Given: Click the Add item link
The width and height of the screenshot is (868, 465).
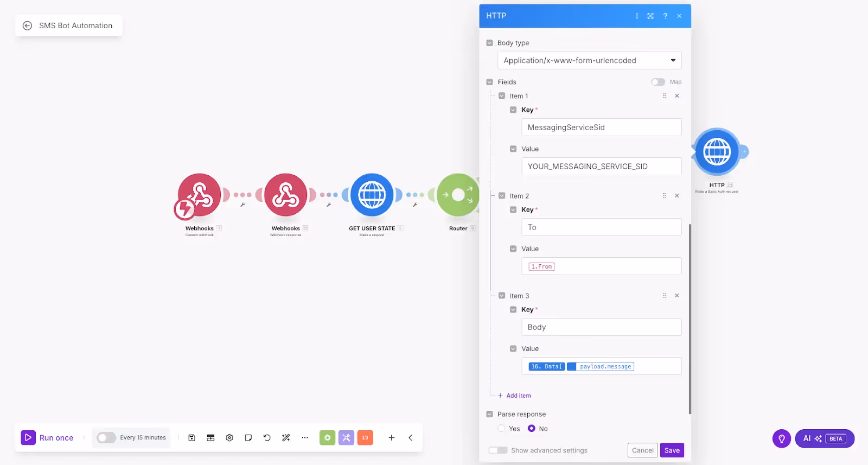Looking at the screenshot, I should [514, 396].
